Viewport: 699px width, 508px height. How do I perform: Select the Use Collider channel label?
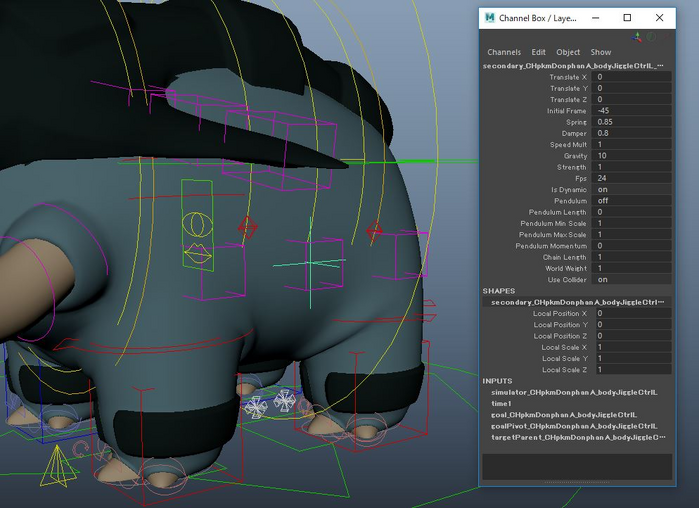tap(567, 280)
